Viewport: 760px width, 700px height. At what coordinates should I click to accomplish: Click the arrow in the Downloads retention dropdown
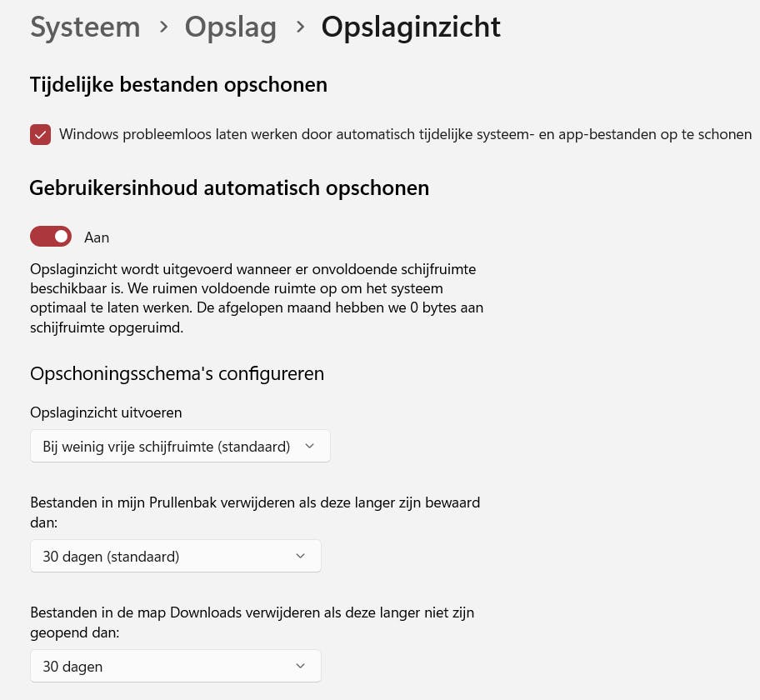pyautogui.click(x=301, y=666)
